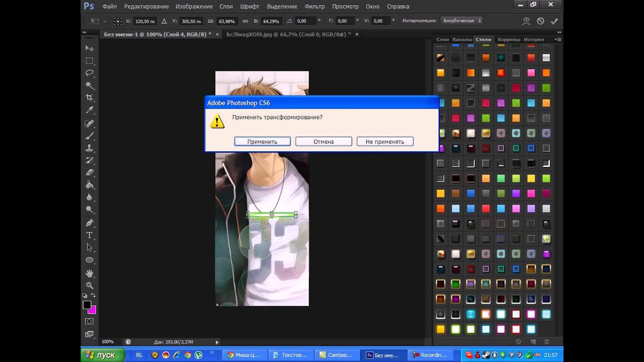Switch to the Каналы panel tab
644x362 pixels.
coord(462,39)
